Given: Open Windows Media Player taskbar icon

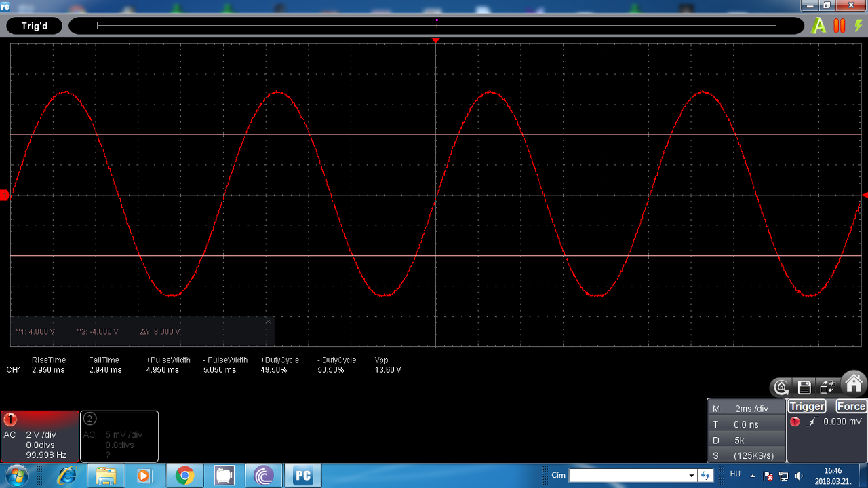Looking at the screenshot, I should click(x=145, y=475).
